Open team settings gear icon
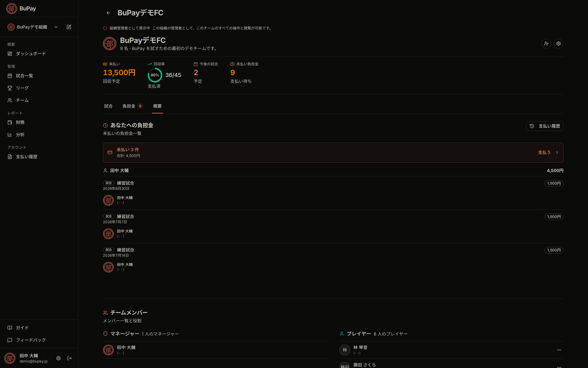Viewport: 588px width, 368px height. tap(559, 44)
